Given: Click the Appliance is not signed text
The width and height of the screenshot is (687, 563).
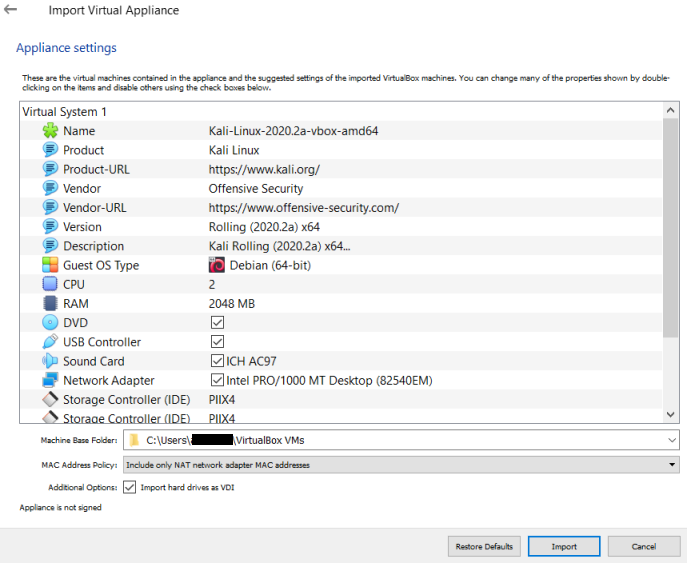Looking at the screenshot, I should pos(60,507).
